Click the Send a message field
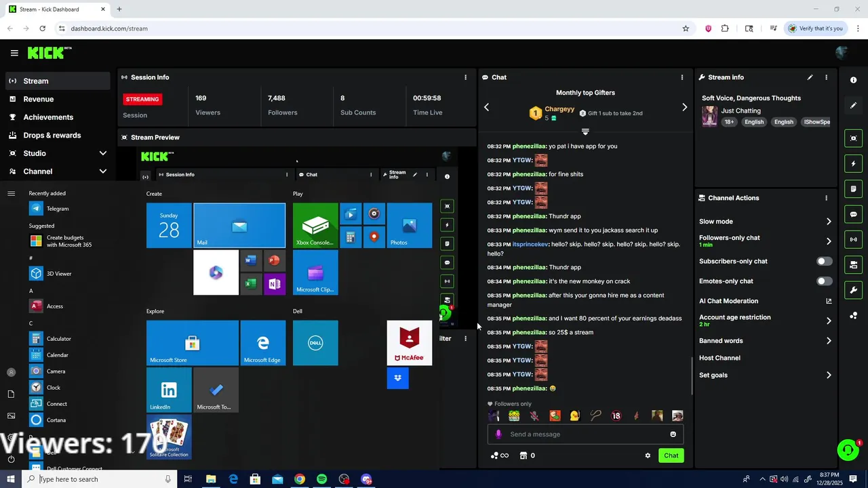The width and height of the screenshot is (868, 488). click(x=586, y=434)
